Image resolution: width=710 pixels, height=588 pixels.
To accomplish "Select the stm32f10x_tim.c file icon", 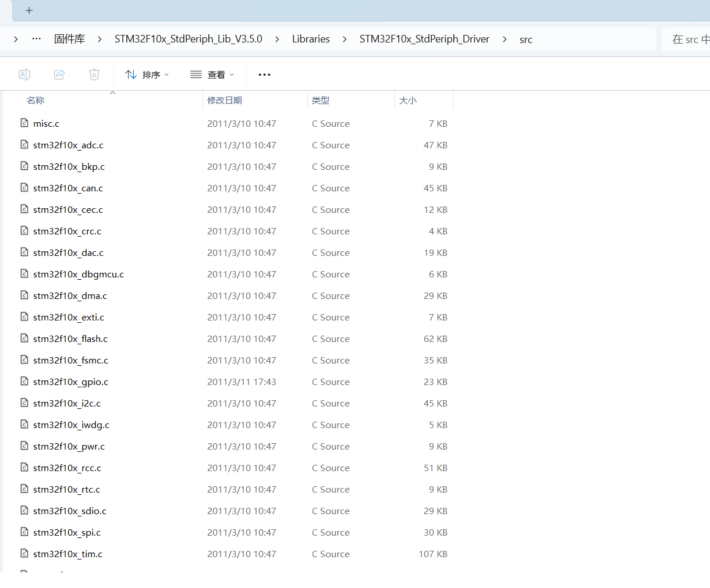I will tap(24, 553).
